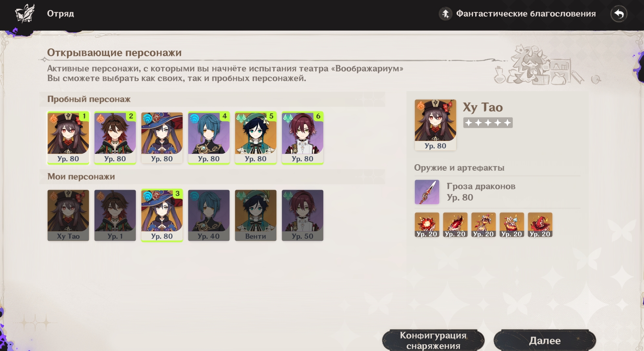Open Конфигурация снаряжения button
This screenshot has width=644, height=351.
433,341
